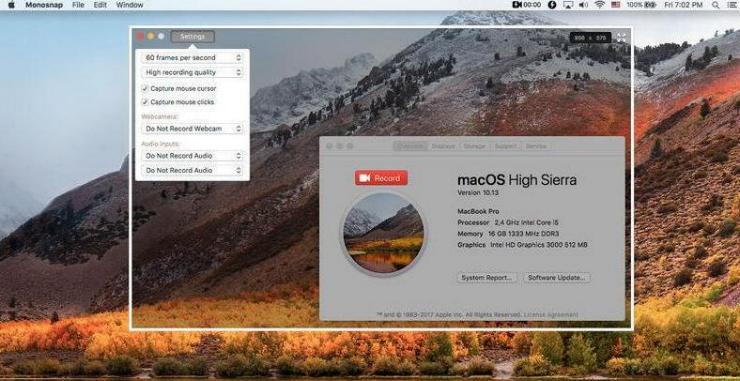The image size is (740, 381).
Task: Open the High recording quality dropdown
Action: coord(193,72)
